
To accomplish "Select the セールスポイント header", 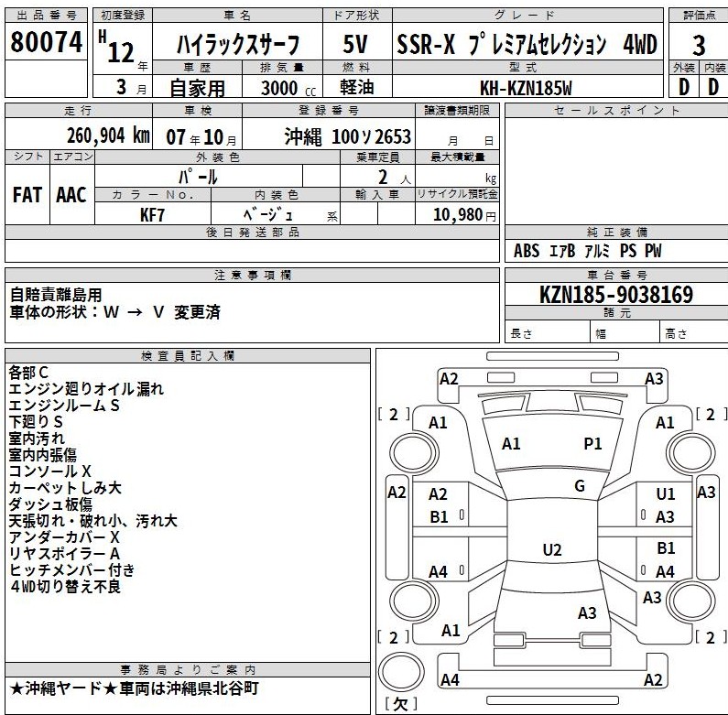I will tap(616, 111).
